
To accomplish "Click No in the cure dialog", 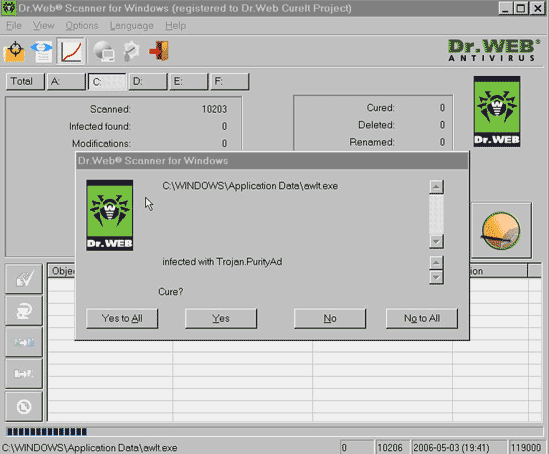I will [x=330, y=318].
